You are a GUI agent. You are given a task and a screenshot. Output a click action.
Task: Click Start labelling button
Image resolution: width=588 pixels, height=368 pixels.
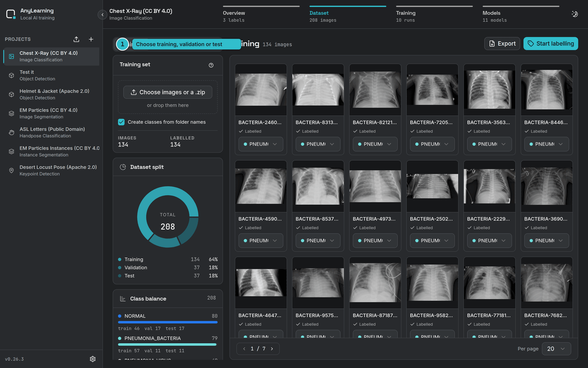click(x=551, y=43)
